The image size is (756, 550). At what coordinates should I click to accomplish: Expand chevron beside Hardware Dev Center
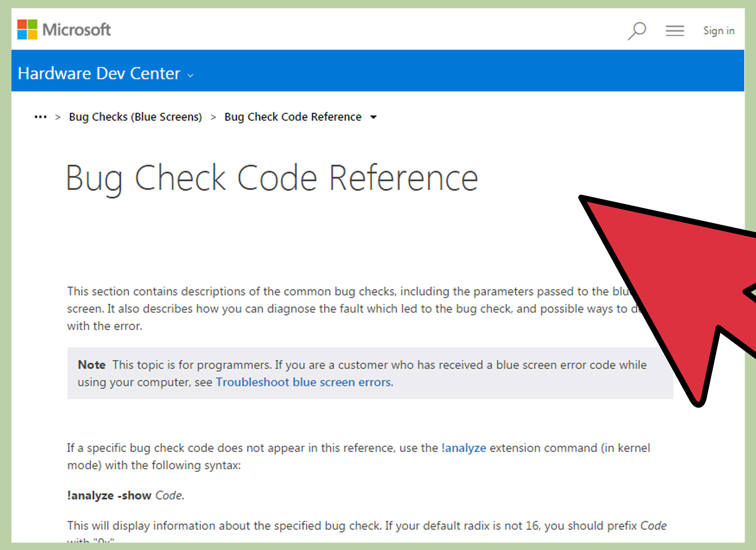coord(190,76)
